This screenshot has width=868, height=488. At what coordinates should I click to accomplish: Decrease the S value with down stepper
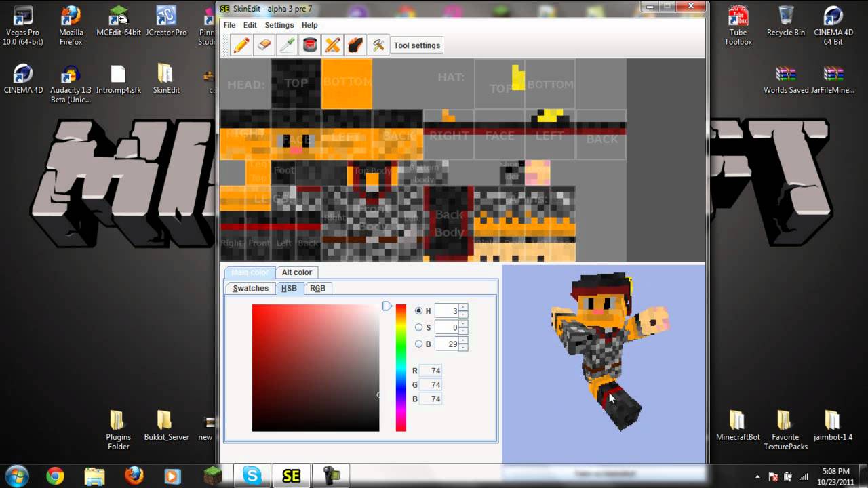(463, 331)
